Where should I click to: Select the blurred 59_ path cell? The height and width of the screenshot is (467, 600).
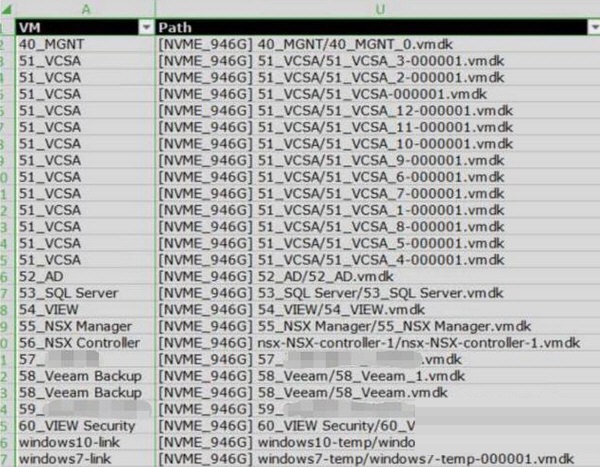pyautogui.click(x=378, y=409)
